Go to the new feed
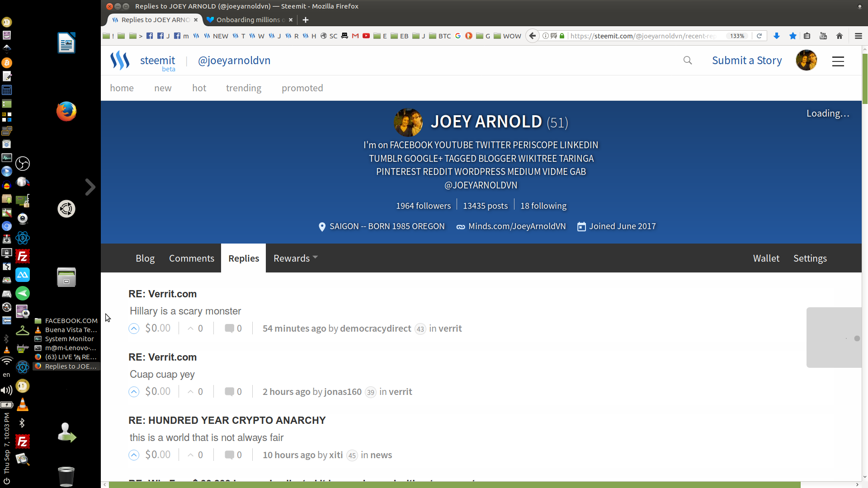 tap(163, 88)
